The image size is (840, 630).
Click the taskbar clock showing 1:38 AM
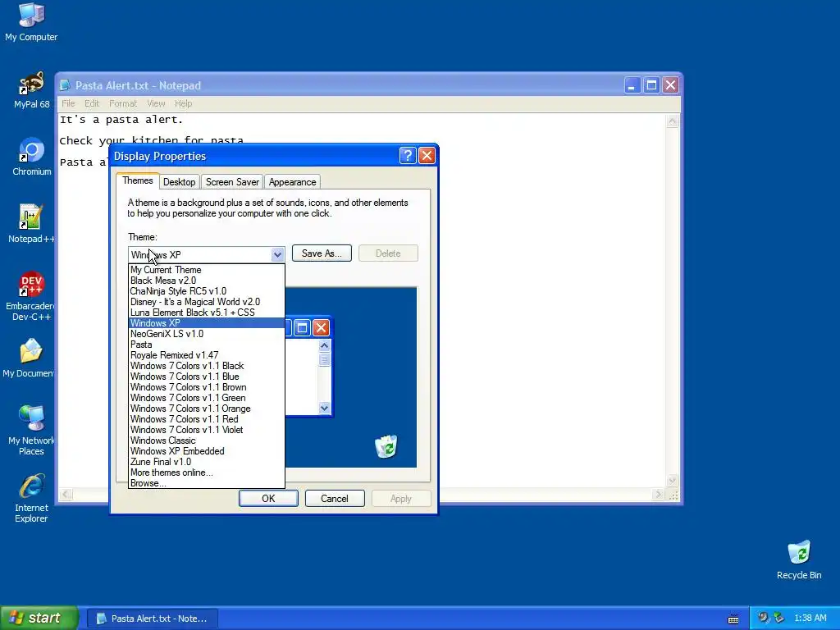coord(810,619)
